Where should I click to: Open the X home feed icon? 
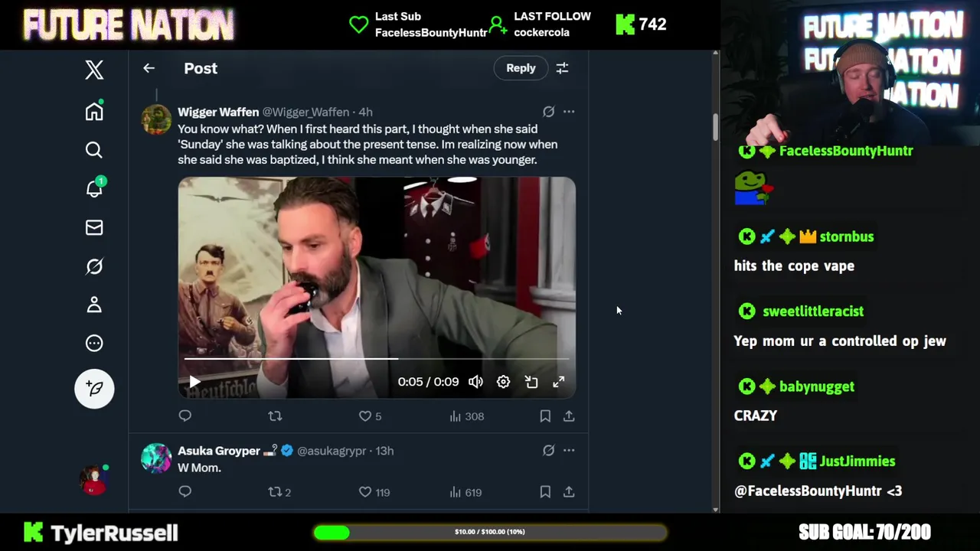(x=94, y=111)
